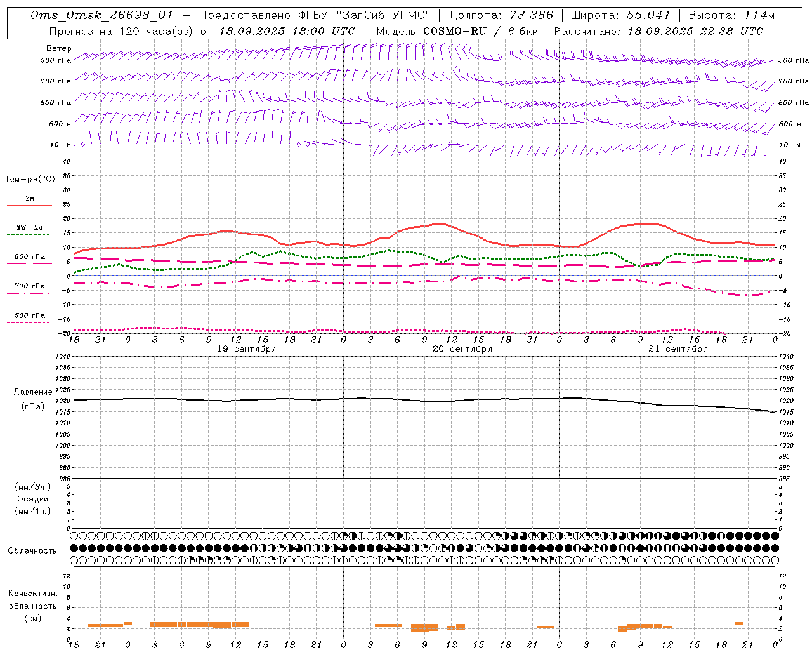Click the (мм/3ч.) precipitation unit label
Viewport: 812px width, 650px height.
(33, 487)
